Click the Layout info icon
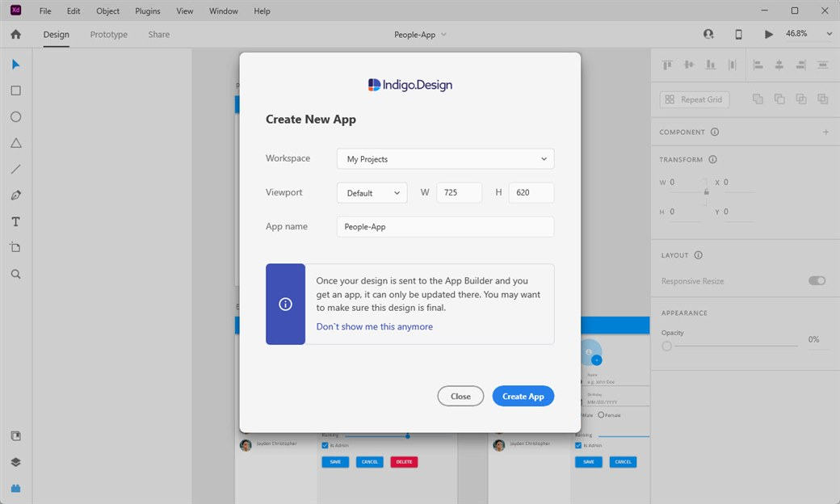The width and height of the screenshot is (840, 504). (x=698, y=255)
